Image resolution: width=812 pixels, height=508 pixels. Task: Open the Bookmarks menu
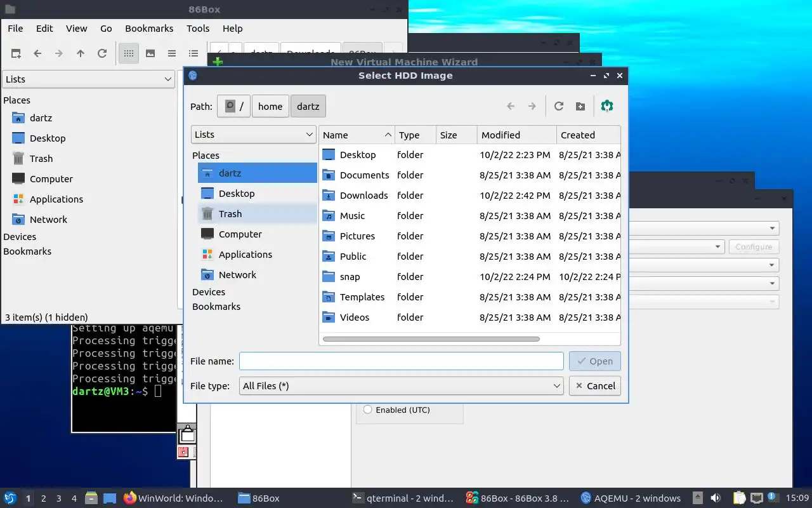click(x=149, y=29)
